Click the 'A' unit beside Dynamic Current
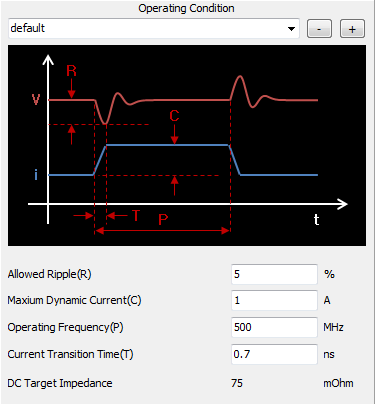Screen dimensions: 375x404 point(327,300)
